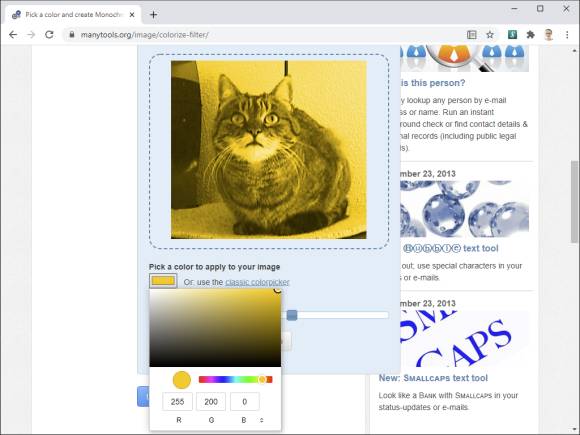Image resolution: width=580 pixels, height=435 pixels.
Task: Click the yellow-tinted cat image preview
Action: click(269, 150)
